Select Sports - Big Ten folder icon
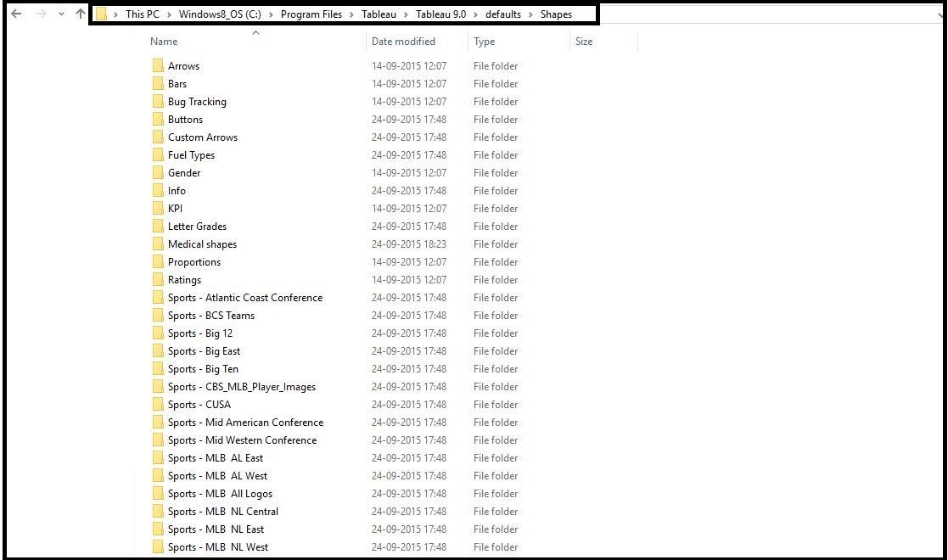This screenshot has height=560, width=948. 158,369
